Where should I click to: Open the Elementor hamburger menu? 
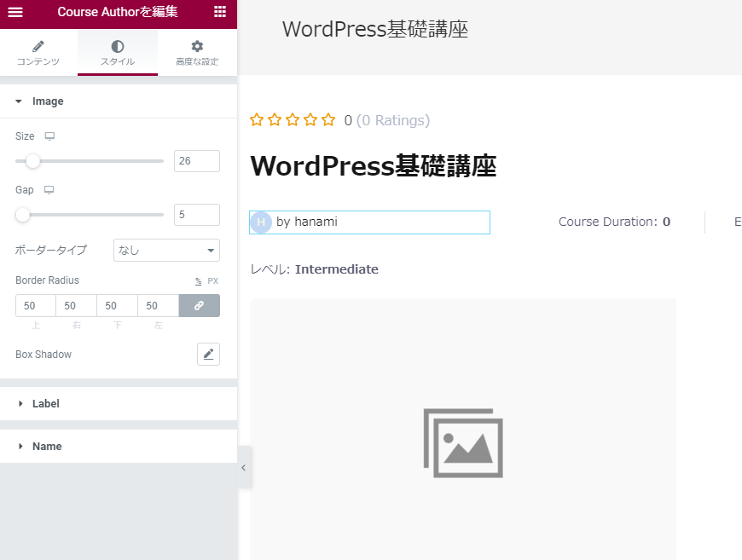(15, 12)
